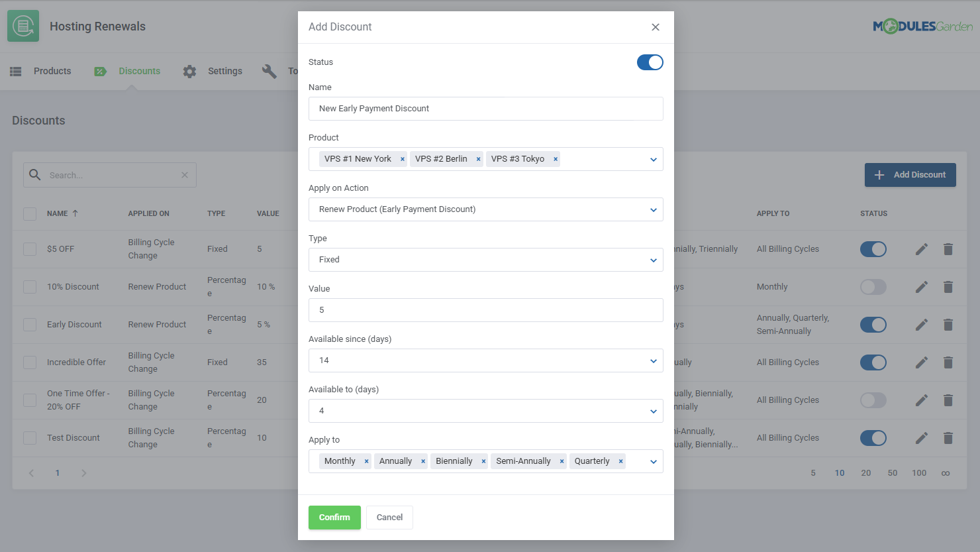The height and width of the screenshot is (552, 980).
Task: Remove the "VPS #2 Berlin" product chip
Action: (x=478, y=159)
